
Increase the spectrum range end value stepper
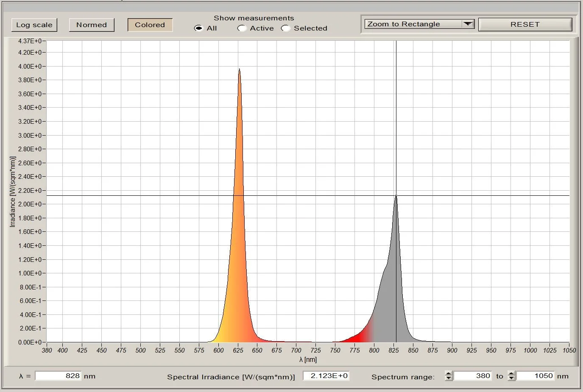tap(511, 373)
